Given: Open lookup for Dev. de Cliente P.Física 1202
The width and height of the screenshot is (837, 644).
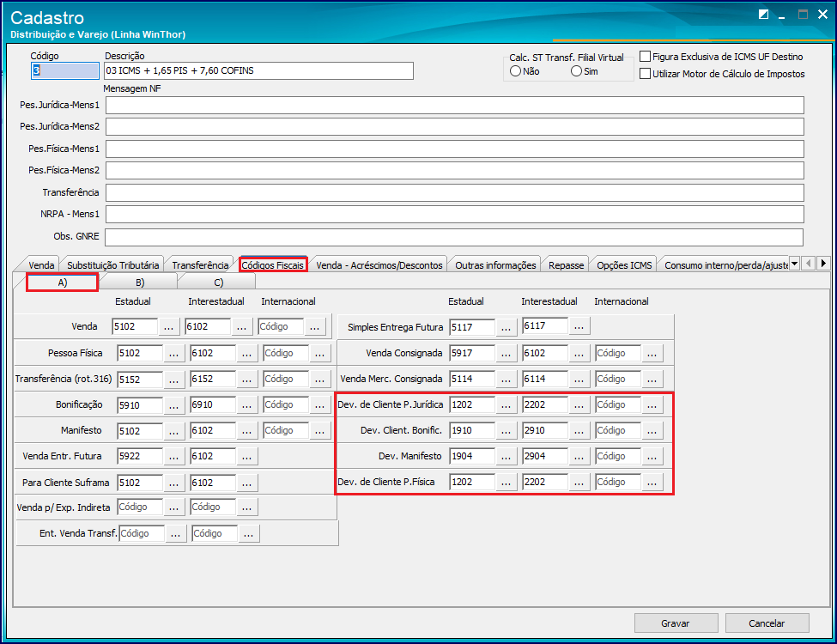Looking at the screenshot, I should click(506, 483).
